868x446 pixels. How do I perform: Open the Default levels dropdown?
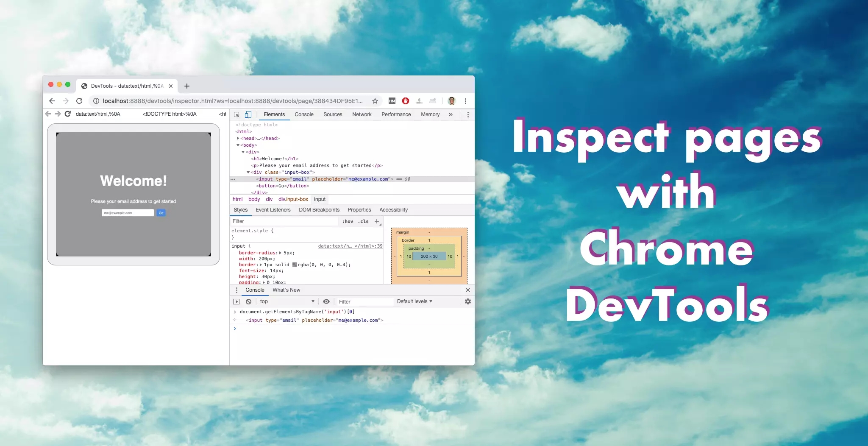(x=415, y=301)
